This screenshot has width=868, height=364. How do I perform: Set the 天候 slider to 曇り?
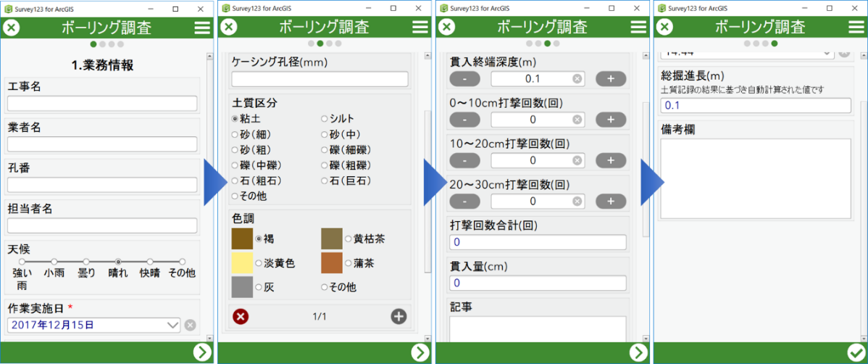point(86,261)
